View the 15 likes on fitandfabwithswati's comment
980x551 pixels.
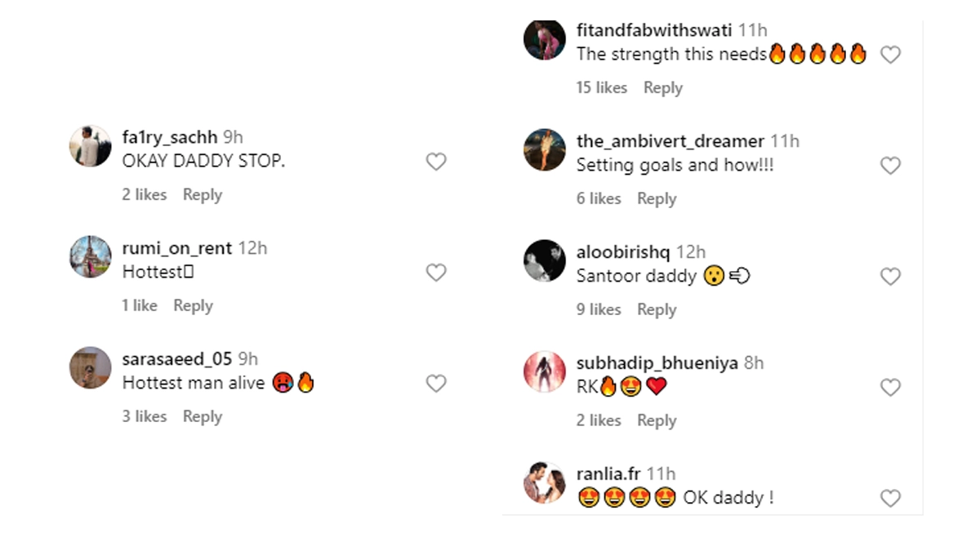[x=602, y=88]
